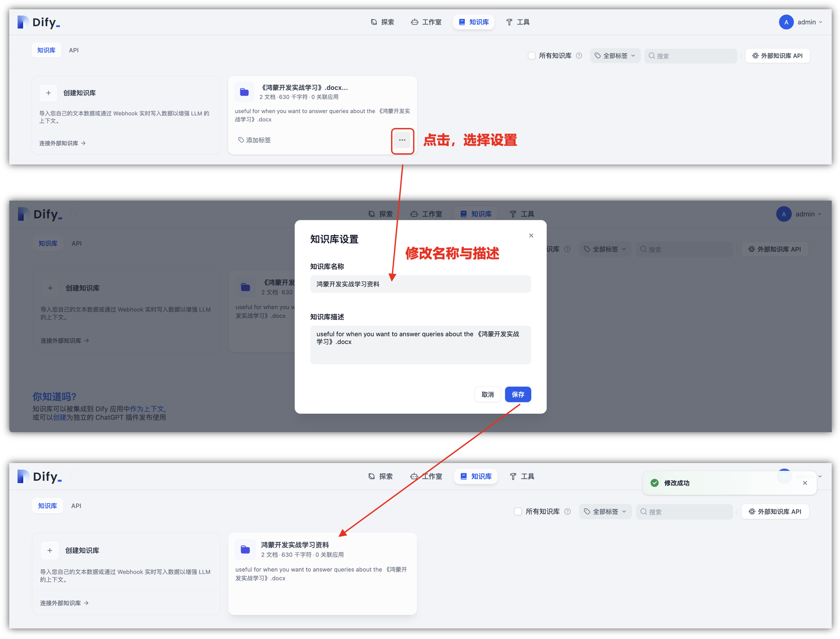Switch to API tab in bottom screenshot
This screenshot has height=639, width=840.
click(76, 506)
